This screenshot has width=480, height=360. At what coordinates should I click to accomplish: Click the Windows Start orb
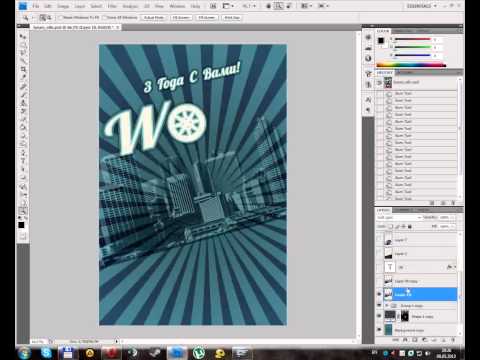pyautogui.click(x=25, y=353)
